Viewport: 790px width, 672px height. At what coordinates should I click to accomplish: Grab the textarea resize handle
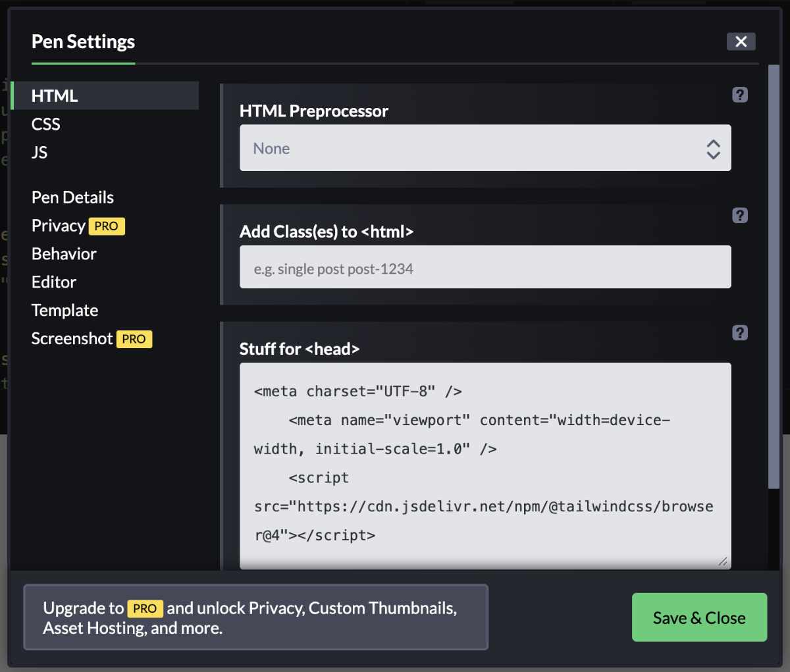[723, 561]
